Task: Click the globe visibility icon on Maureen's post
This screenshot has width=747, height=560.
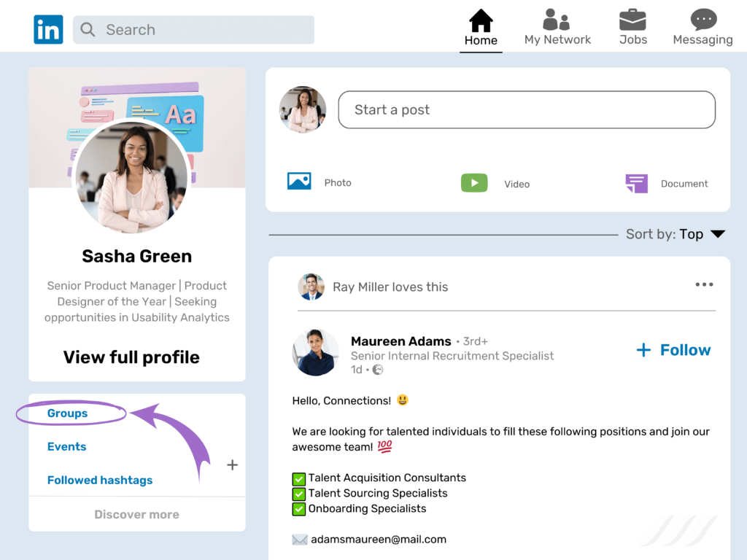Action: [378, 370]
